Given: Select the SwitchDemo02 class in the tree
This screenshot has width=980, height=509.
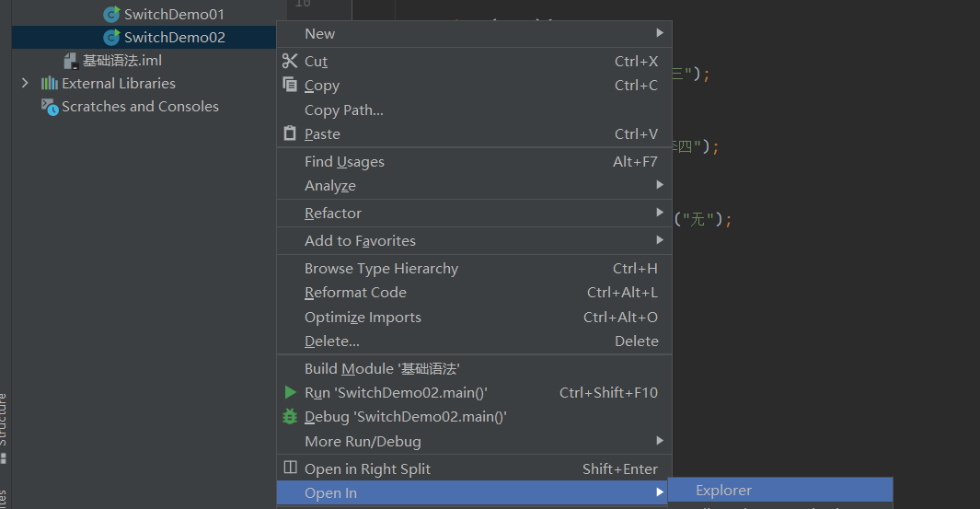Looking at the screenshot, I should [x=174, y=38].
